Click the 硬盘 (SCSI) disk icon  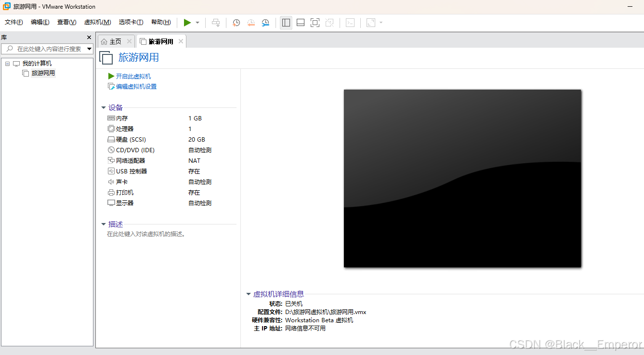(111, 140)
